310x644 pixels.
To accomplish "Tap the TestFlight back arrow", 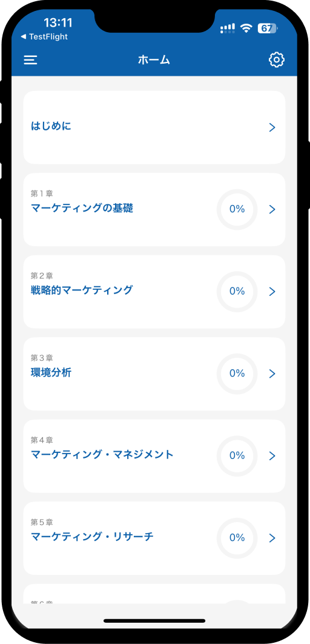I will pos(24,37).
